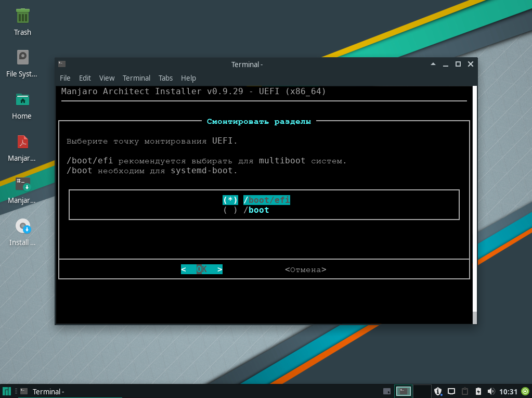Launch the Install Manjaro disc icon
The height and width of the screenshot is (398, 532).
pos(22,226)
